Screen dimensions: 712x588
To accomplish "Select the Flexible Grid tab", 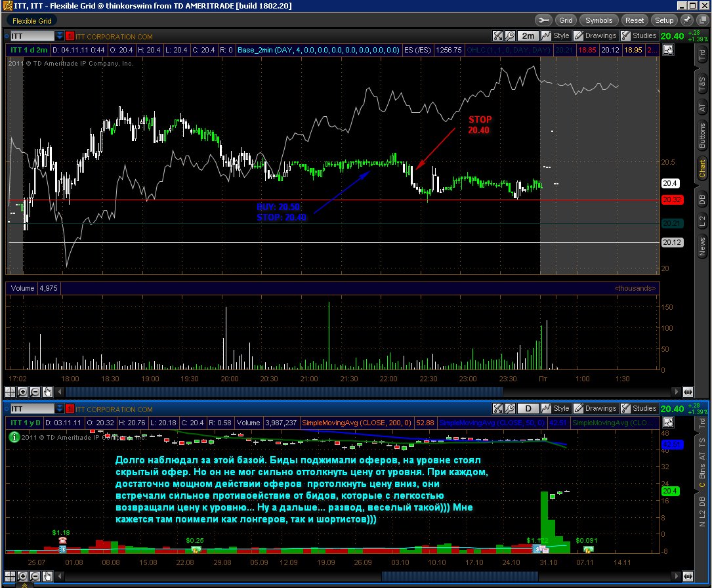I will pyautogui.click(x=31, y=21).
